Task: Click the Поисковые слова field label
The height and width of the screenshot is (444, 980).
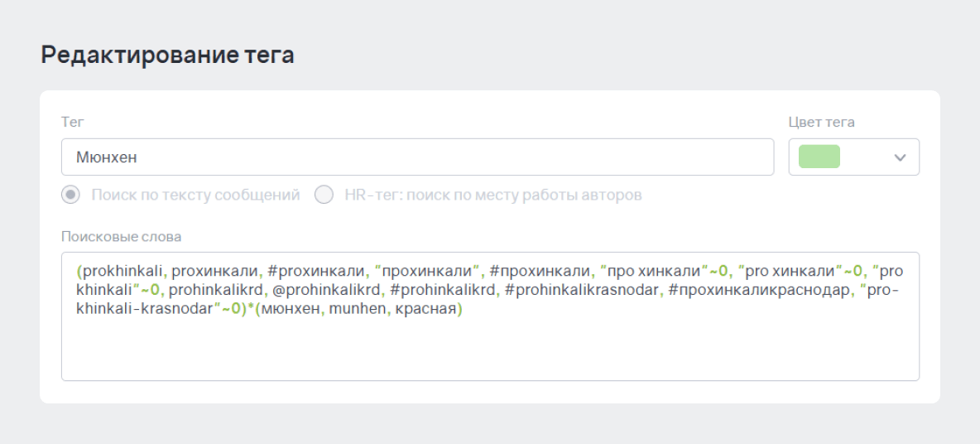Action: click(x=121, y=237)
